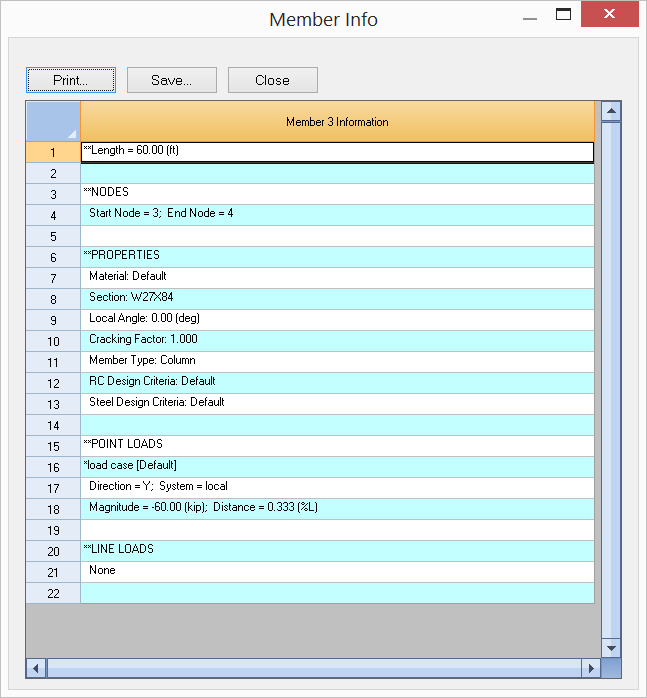The width and height of the screenshot is (647, 698).
Task: Select the Steel Design Criteria: Default cell
Action: pos(337,404)
